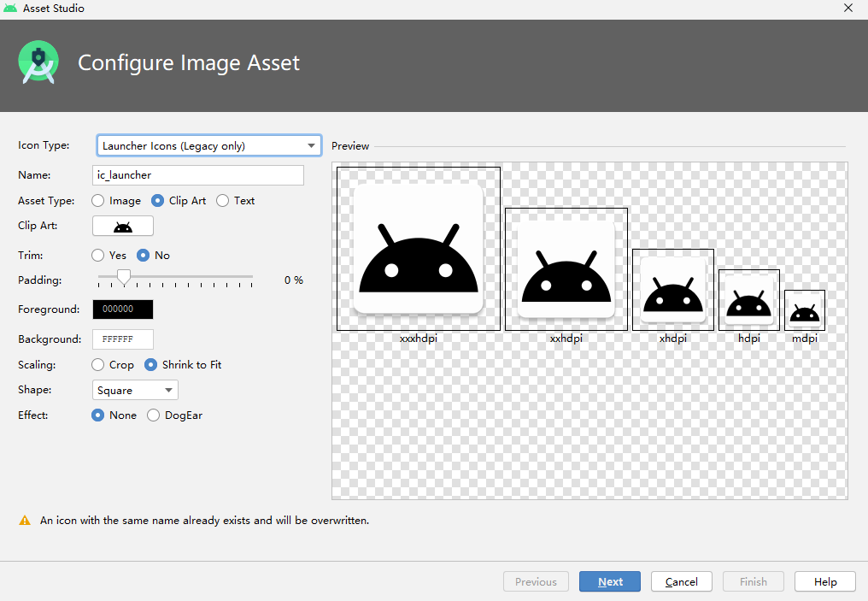Open the Background color FFFFFF swatch
868x601 pixels.
click(123, 339)
